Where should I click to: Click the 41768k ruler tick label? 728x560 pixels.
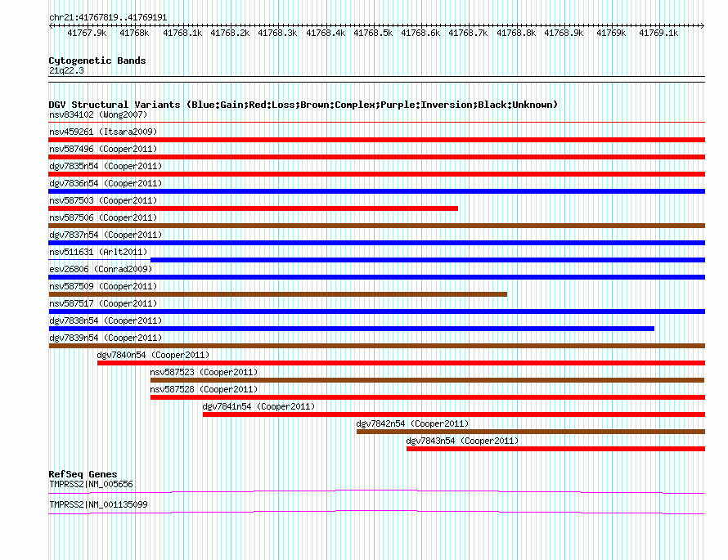point(134,34)
